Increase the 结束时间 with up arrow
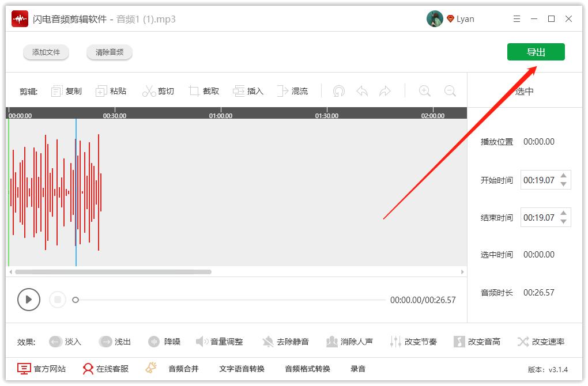The height and width of the screenshot is (386, 588). [x=563, y=213]
